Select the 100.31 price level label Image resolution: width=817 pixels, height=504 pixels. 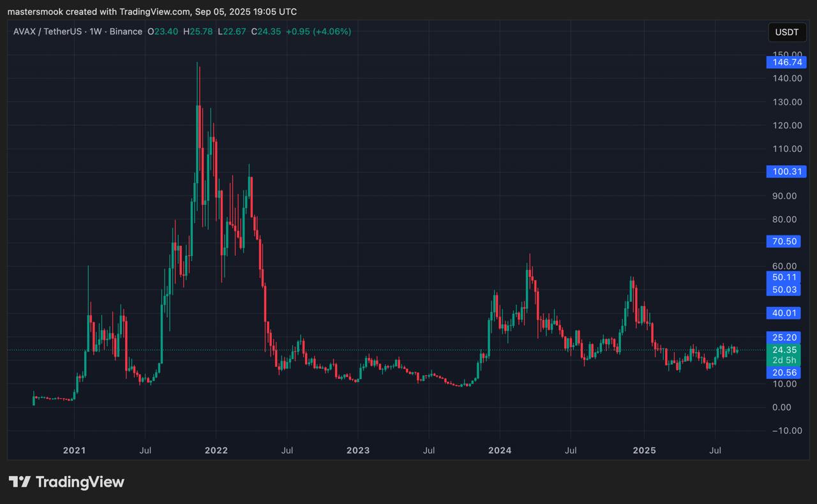(787, 172)
